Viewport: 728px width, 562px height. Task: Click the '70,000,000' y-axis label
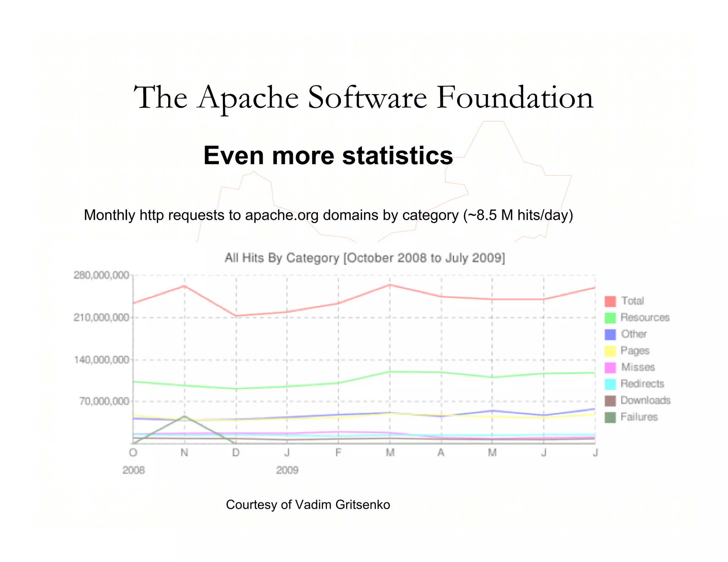point(104,401)
